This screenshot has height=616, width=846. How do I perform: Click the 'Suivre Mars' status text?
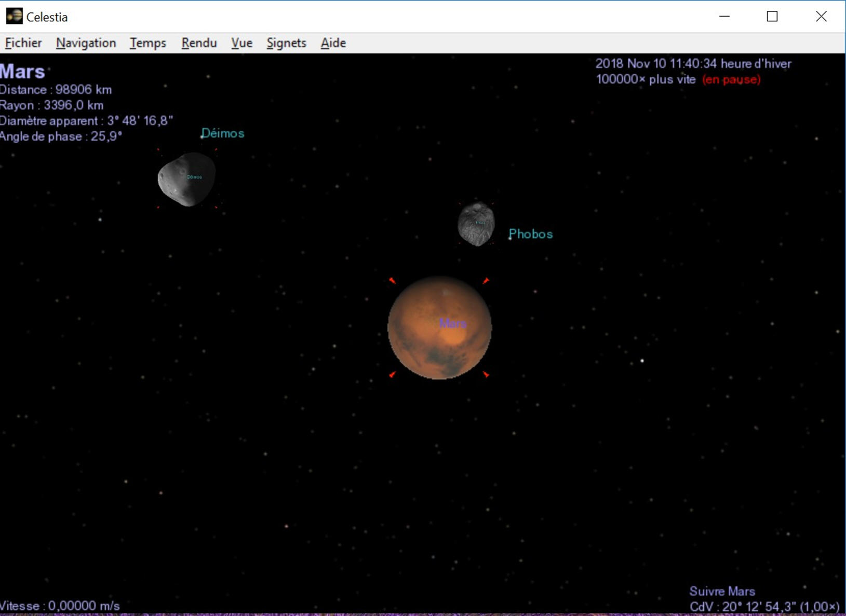(722, 591)
